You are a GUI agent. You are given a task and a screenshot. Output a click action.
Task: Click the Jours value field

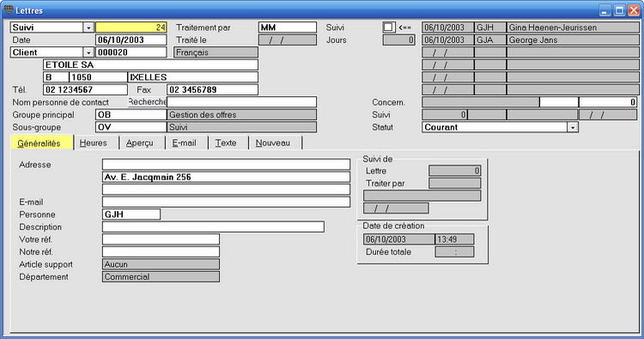point(398,39)
